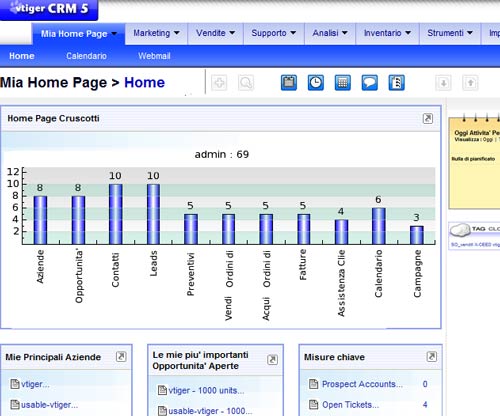Image resolution: width=500 pixels, height=416 pixels.
Task: Click the Assistenza Clie bar in chart
Action: point(341,232)
